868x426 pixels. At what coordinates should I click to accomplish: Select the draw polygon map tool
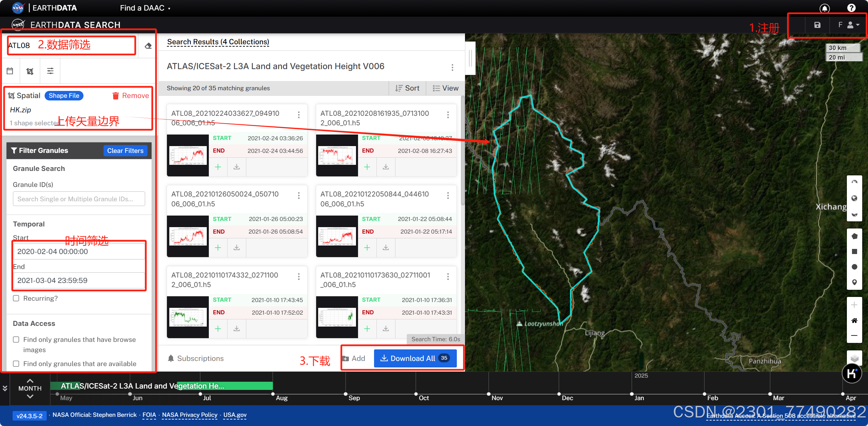[x=854, y=236]
